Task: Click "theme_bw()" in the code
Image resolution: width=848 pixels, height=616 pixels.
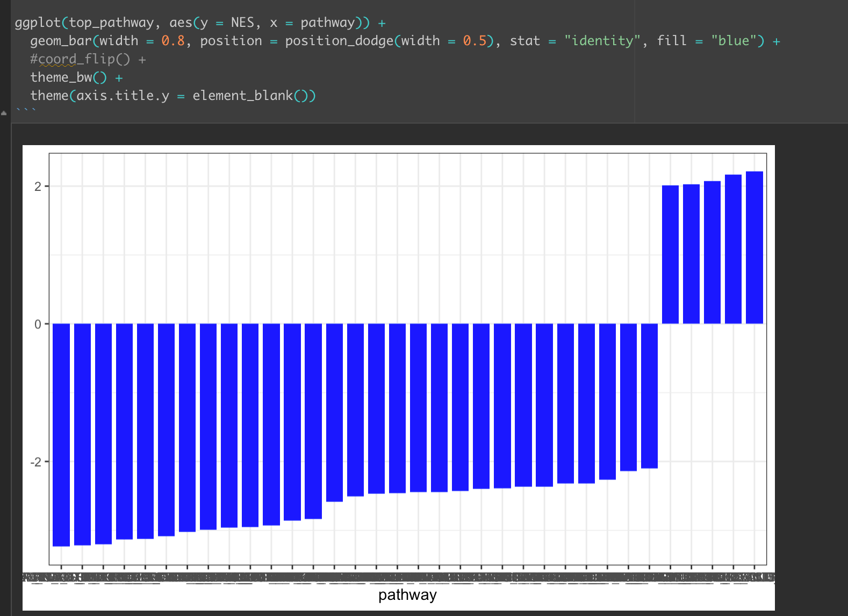Action: pyautogui.click(x=68, y=77)
